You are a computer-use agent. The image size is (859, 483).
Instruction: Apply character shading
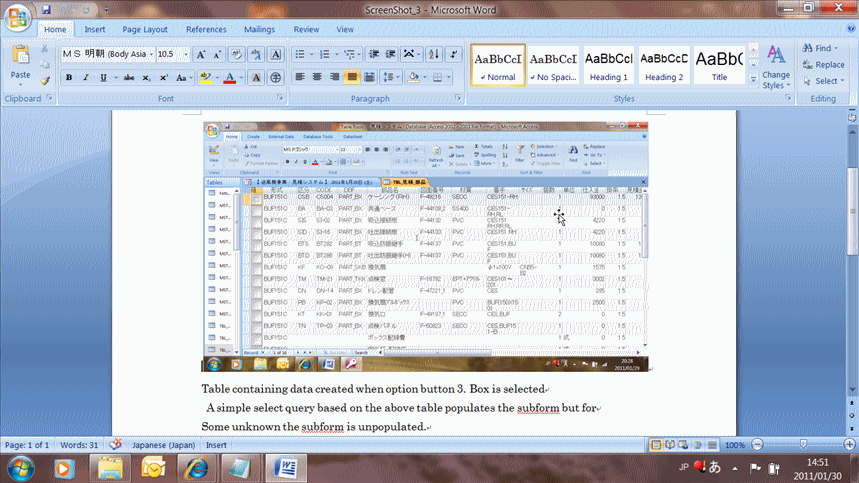pos(256,78)
